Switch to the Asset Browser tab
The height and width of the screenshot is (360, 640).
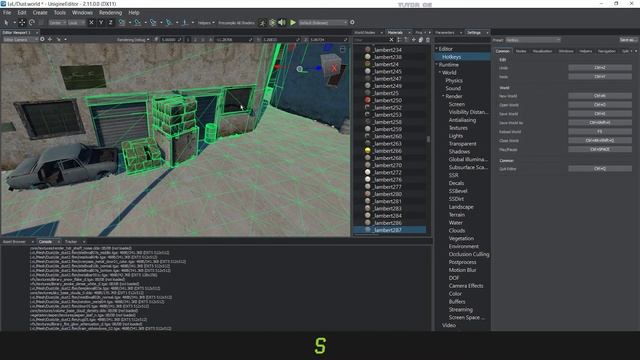coord(15,242)
